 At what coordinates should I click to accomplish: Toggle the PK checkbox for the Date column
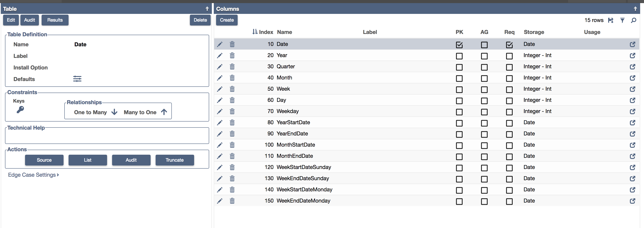point(459,45)
